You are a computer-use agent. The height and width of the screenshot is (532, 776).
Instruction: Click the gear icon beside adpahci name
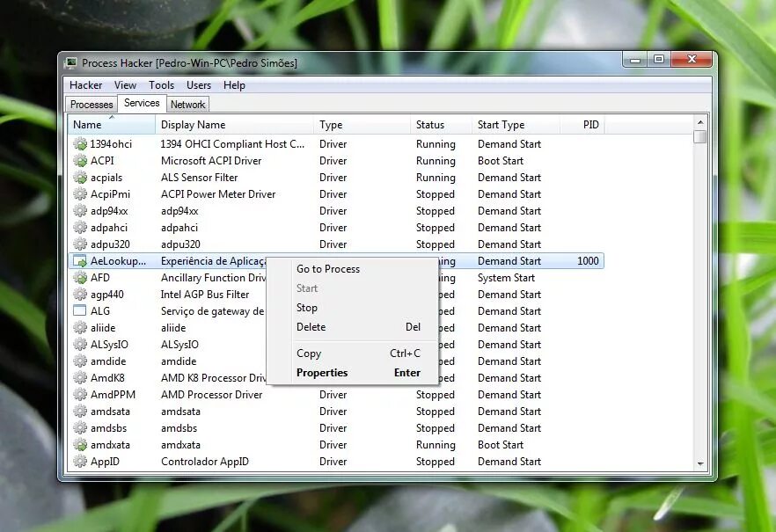80,228
